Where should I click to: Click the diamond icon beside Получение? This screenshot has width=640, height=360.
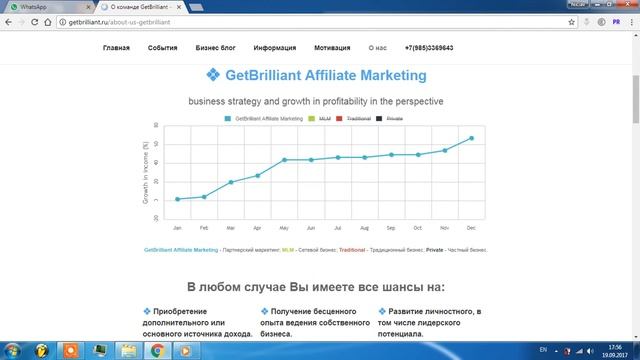264,311
